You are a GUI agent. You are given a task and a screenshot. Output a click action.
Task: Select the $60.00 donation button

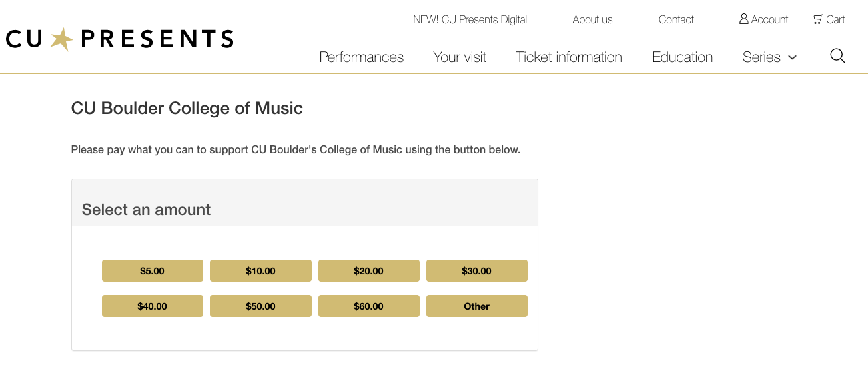click(x=369, y=306)
